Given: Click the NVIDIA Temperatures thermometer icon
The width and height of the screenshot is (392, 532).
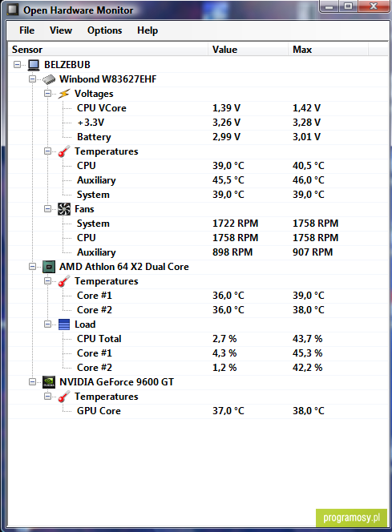Looking at the screenshot, I should pyautogui.click(x=64, y=397).
